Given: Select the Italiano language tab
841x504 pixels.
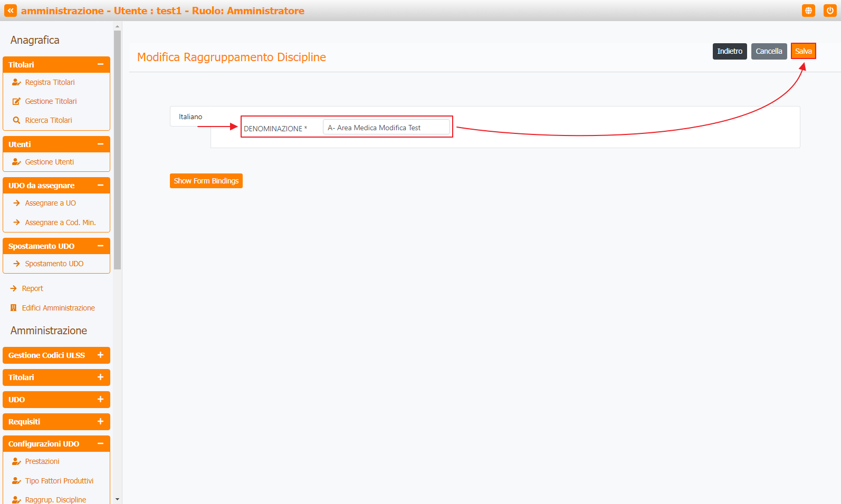Looking at the screenshot, I should [190, 117].
